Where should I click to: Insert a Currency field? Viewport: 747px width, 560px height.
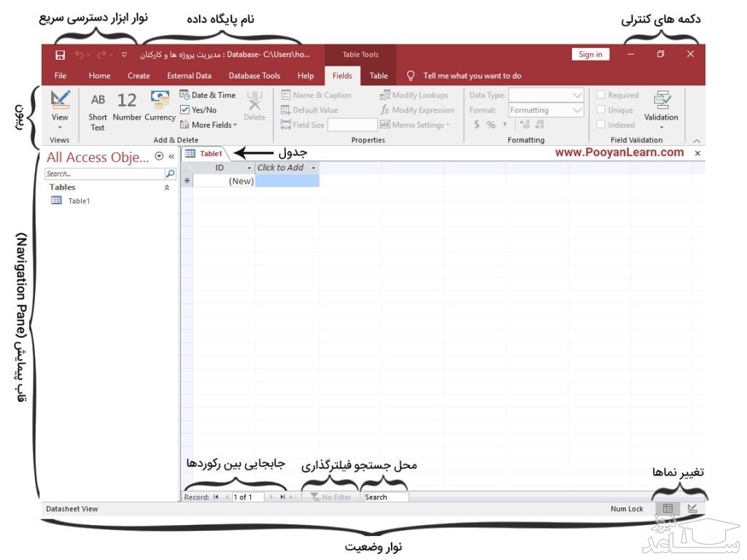tap(159, 99)
